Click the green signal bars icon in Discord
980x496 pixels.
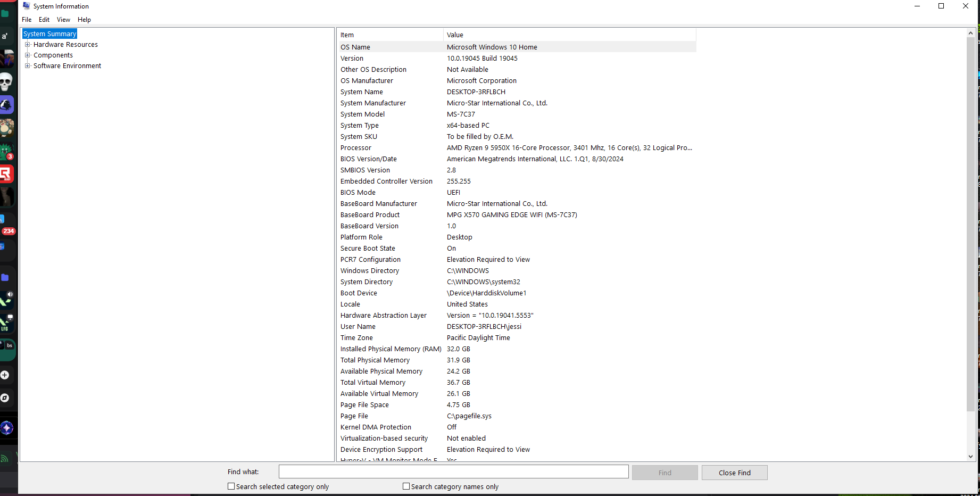pos(4,459)
